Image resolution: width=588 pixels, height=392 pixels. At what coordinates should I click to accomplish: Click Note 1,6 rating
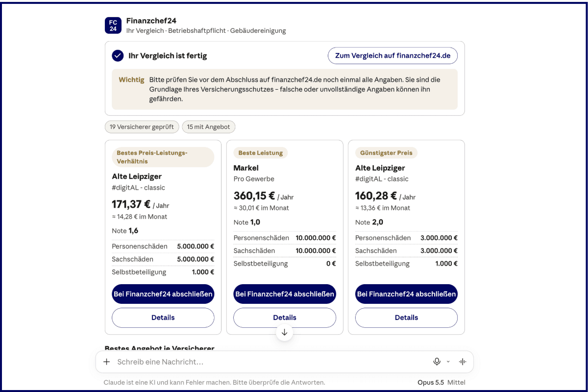coord(125,231)
